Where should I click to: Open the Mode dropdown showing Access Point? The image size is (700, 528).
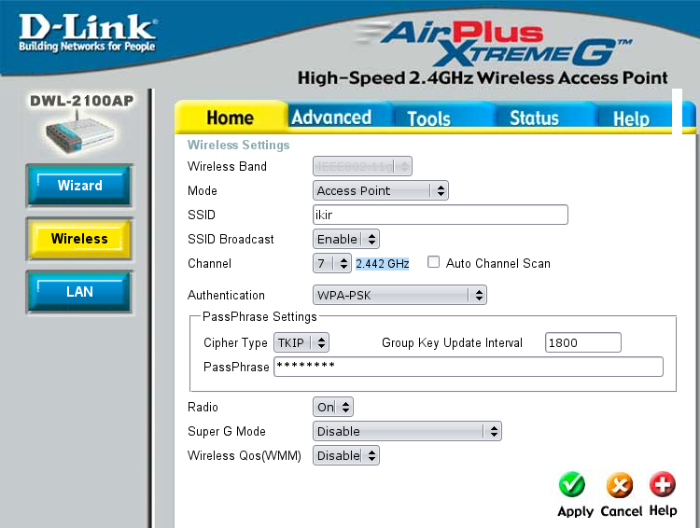381,190
